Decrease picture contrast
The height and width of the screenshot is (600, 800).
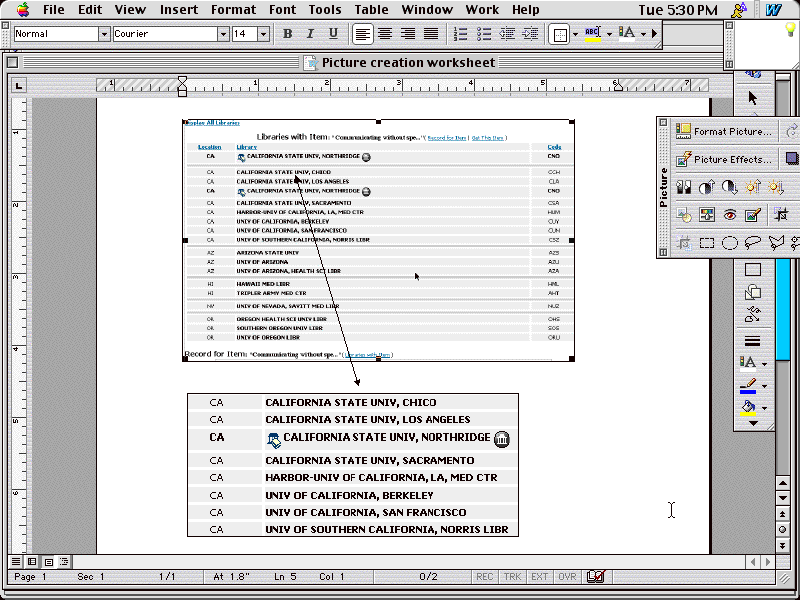(x=730, y=187)
